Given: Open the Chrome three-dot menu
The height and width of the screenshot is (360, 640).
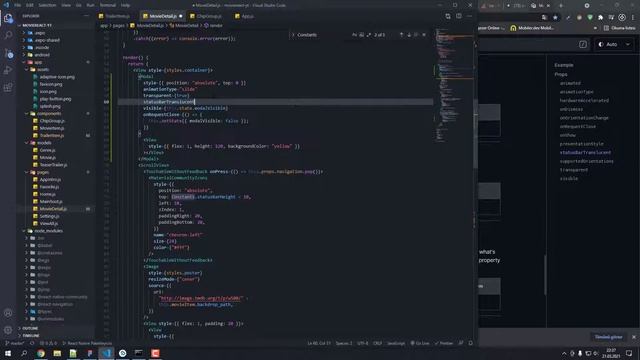Looking at the screenshot, I should pyautogui.click(x=633, y=18).
